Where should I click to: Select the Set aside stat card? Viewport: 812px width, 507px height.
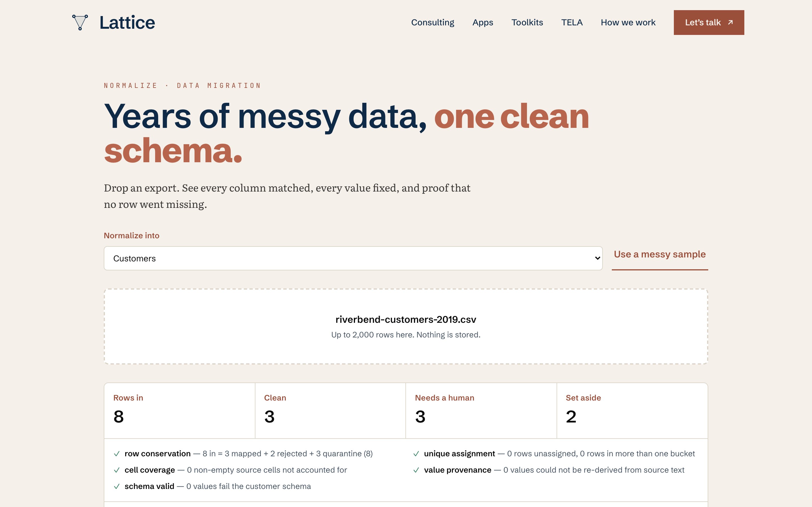(x=632, y=410)
